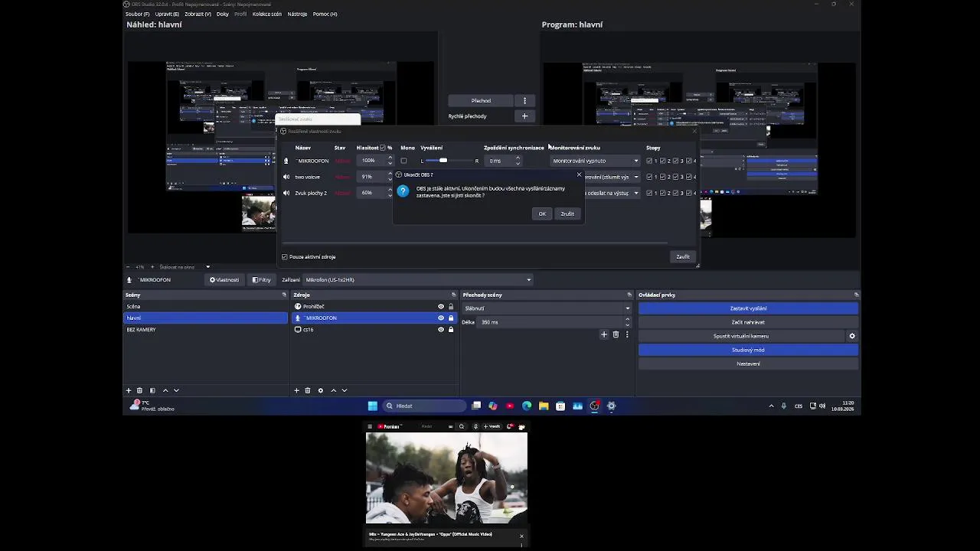Open the Kolekce scén menu

267,14
